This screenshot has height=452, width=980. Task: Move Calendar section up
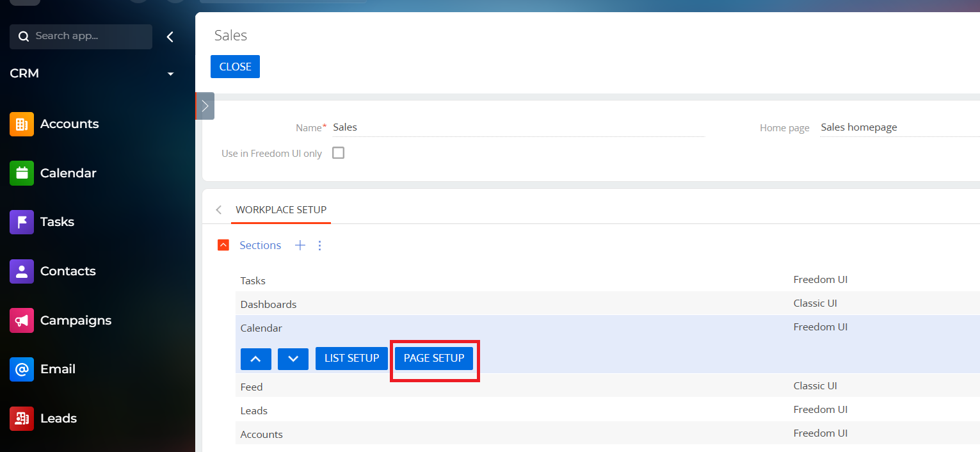click(256, 359)
